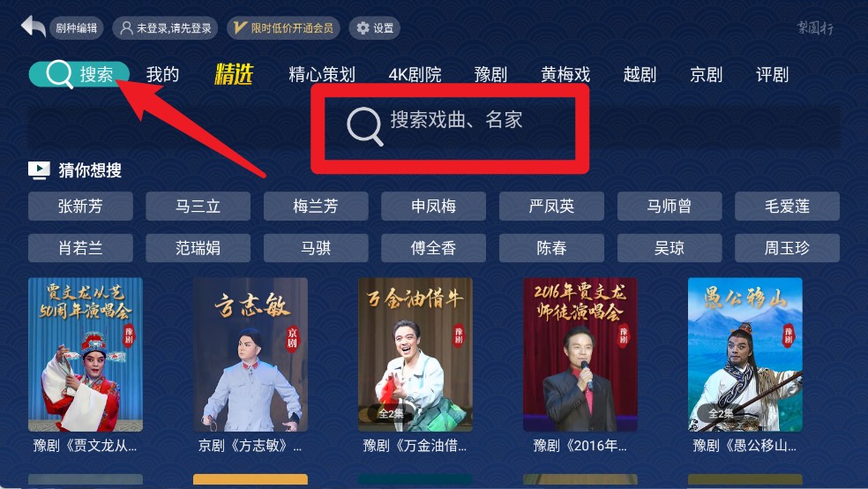Choose the 梅兰芳 suggestion tag
868x489 pixels.
coord(316,206)
